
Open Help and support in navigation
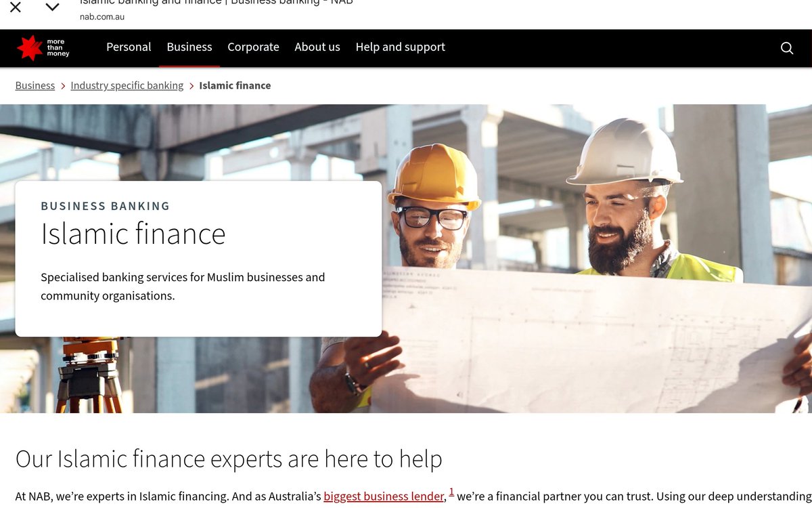pyautogui.click(x=401, y=47)
